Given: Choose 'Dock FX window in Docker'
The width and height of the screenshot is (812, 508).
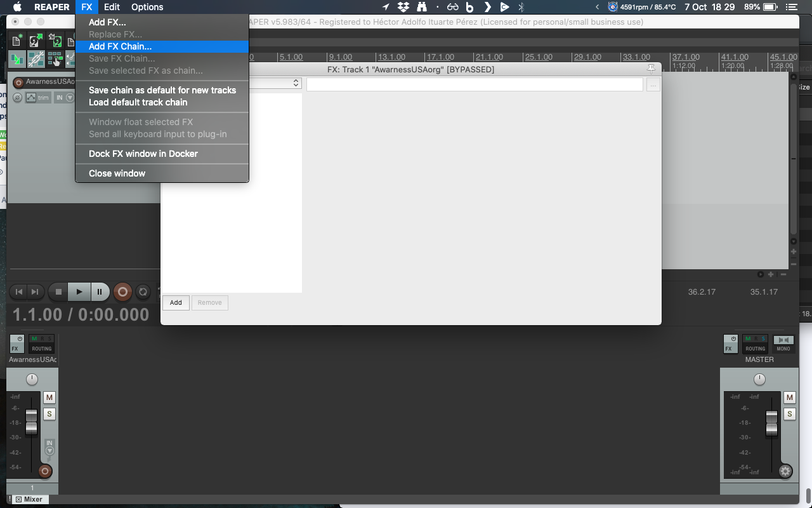Looking at the screenshot, I should click(143, 154).
